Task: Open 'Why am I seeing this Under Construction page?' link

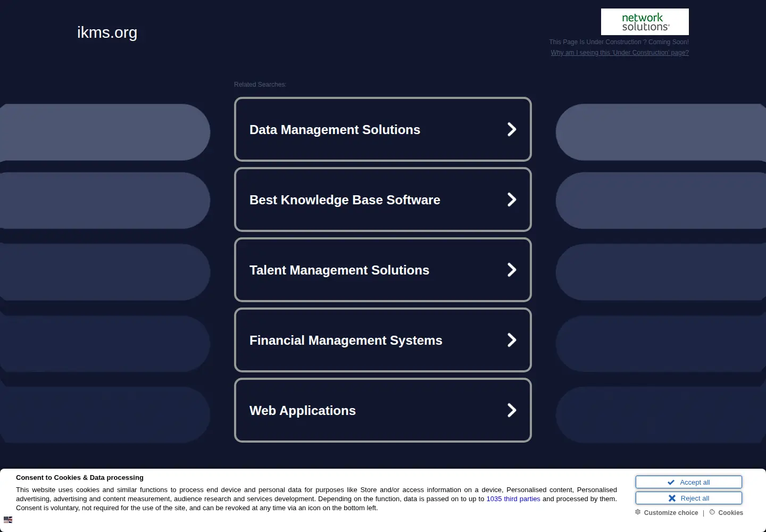Action: tap(620, 53)
